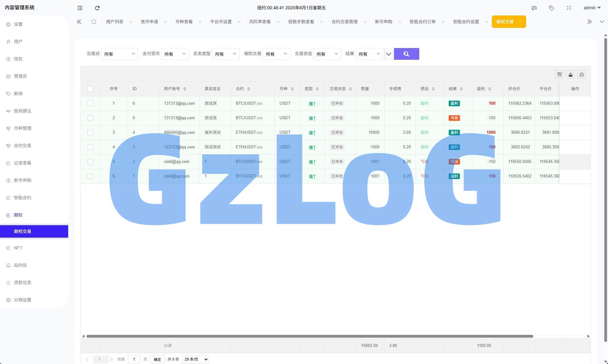Click the table export icon
The image size is (608, 364).
coord(571,75)
